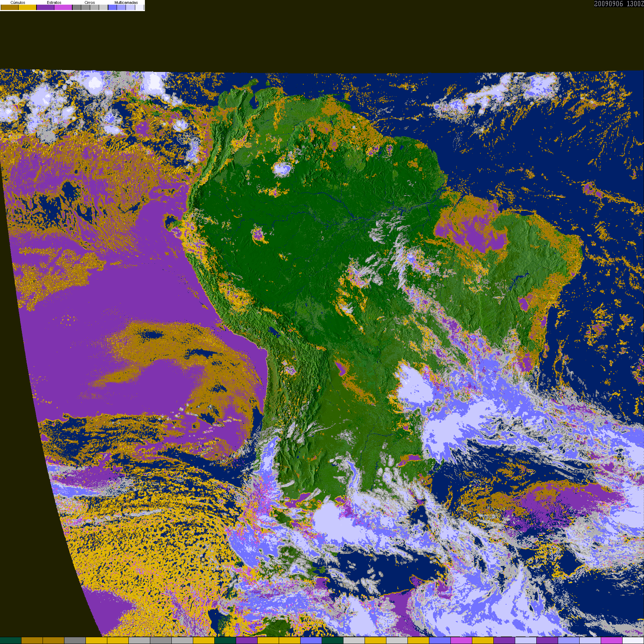Click first dark green cell in bottom color strip
The width and height of the screenshot is (644, 644).
pyautogui.click(x=11, y=640)
